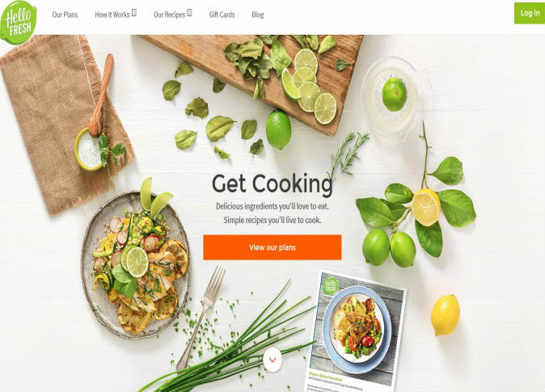
Task: Click the circular scroll-down chevron icon
Action: [x=272, y=360]
